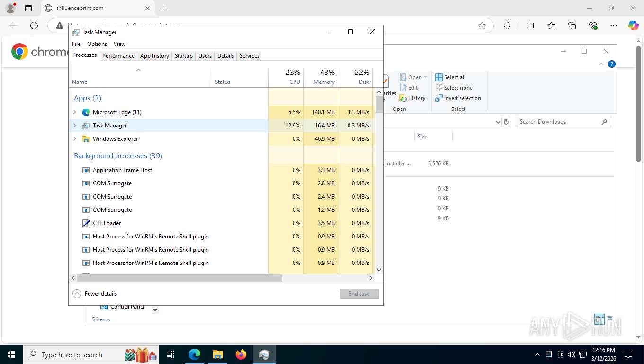Open Edge tab actions menu icon
Viewport: 644px width, 364px height.
click(x=28, y=8)
